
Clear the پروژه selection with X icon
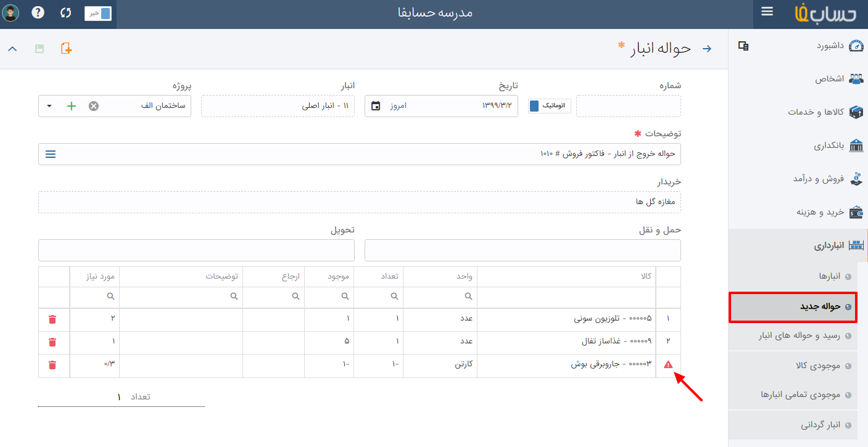coord(93,106)
